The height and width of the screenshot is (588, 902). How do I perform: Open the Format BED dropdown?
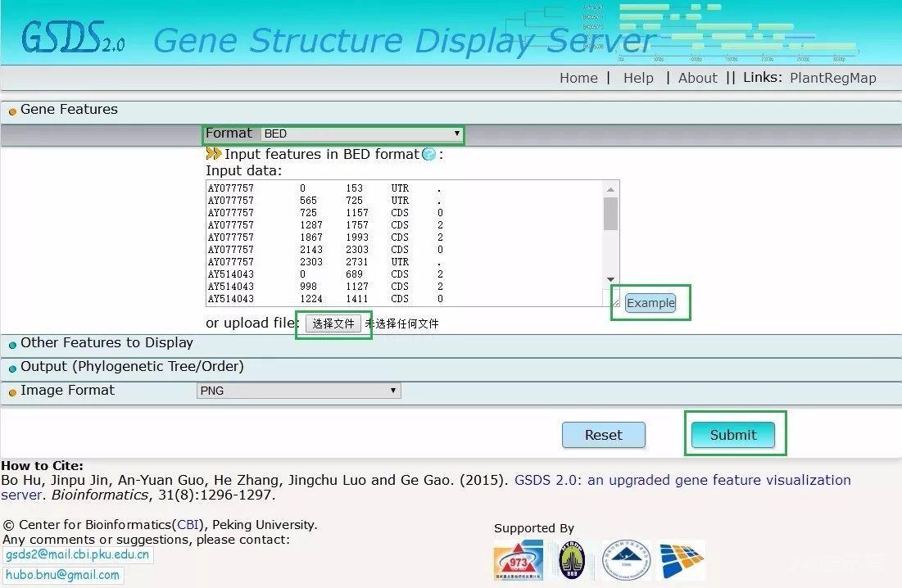point(362,134)
